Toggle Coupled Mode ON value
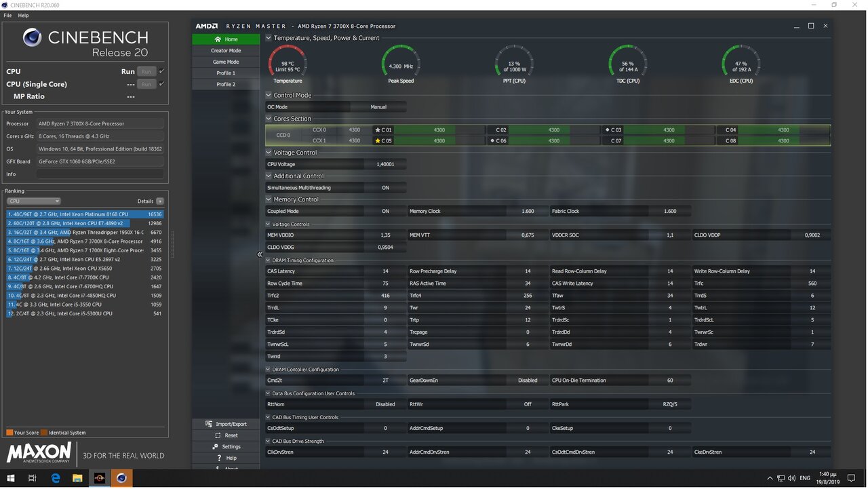Viewport: 868px width, 489px height. click(x=385, y=211)
